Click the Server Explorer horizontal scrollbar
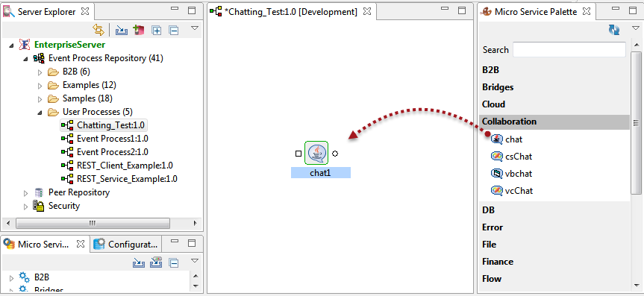This screenshot has width=644, height=296. click(93, 224)
